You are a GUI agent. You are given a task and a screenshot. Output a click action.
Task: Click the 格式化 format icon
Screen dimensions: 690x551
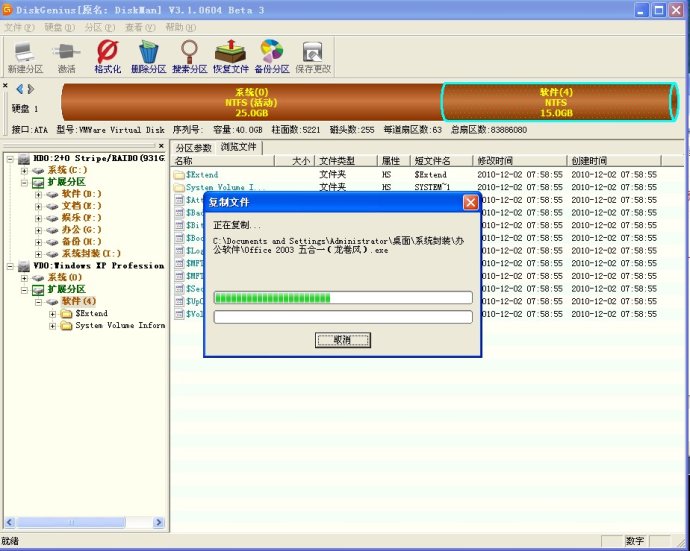pyautogui.click(x=107, y=57)
